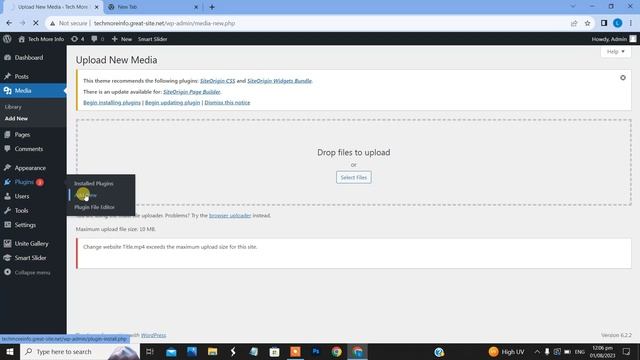Share this page icon

click(x=574, y=23)
